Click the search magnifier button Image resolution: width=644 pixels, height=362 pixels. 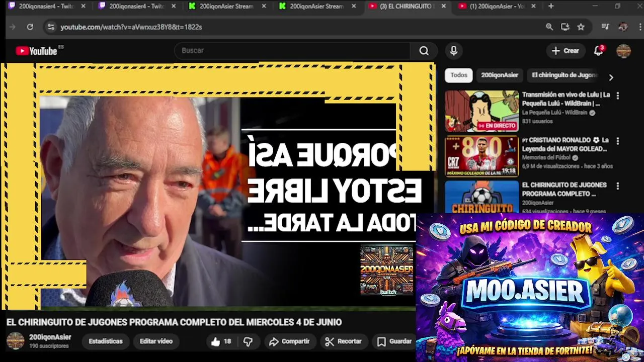pyautogui.click(x=424, y=51)
